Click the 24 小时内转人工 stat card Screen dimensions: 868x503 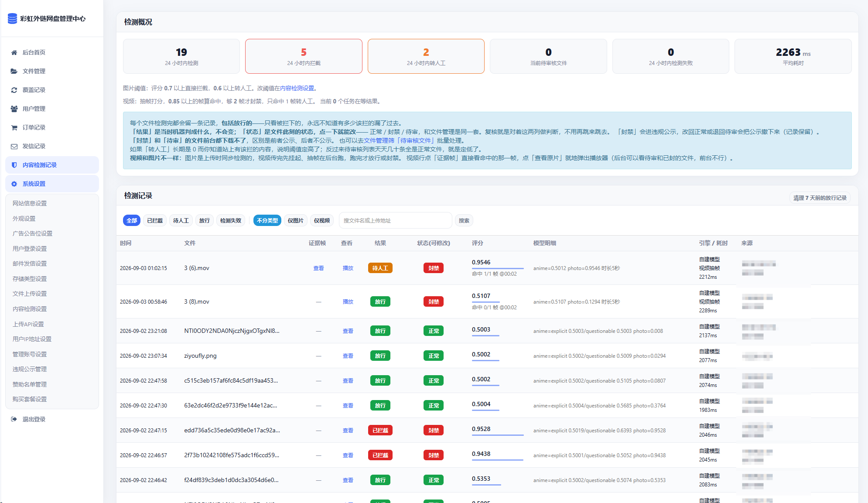click(x=426, y=56)
